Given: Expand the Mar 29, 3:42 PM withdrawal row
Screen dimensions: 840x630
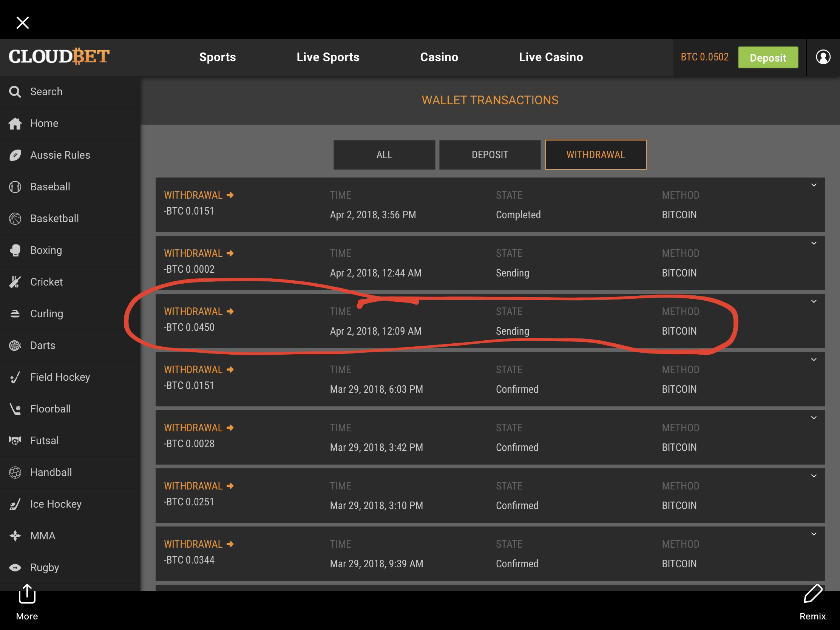Looking at the screenshot, I should tap(814, 418).
